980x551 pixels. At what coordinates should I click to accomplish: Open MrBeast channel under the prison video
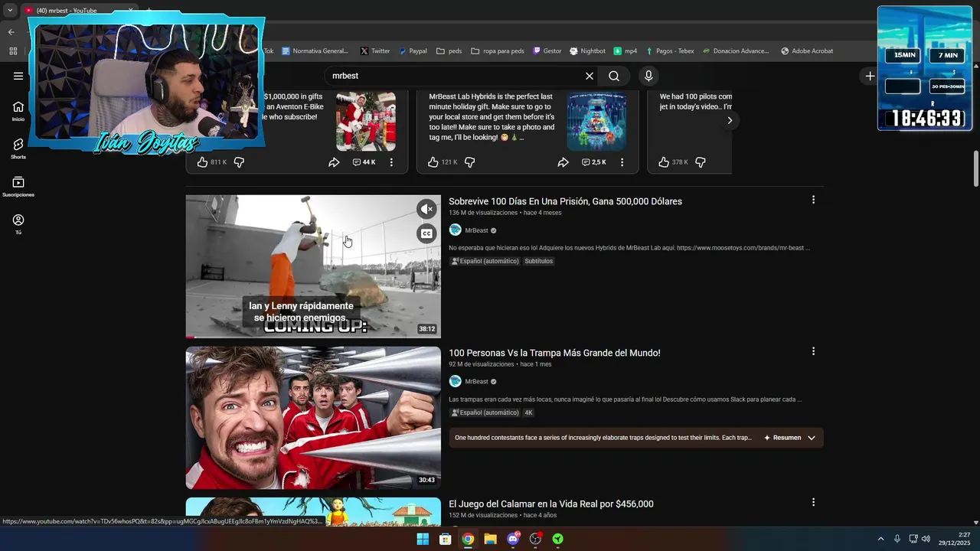click(476, 230)
